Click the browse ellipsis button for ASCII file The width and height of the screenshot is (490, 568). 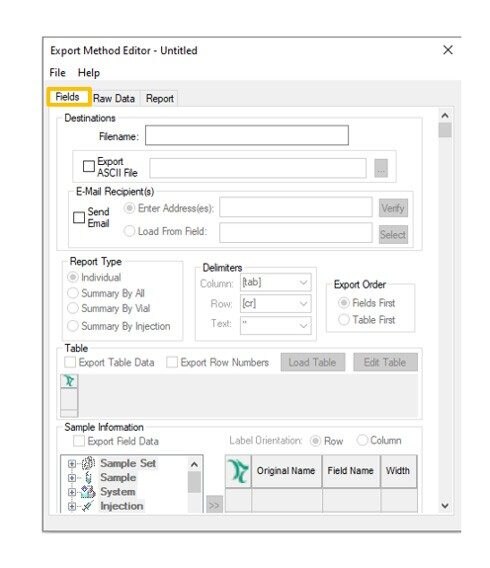(381, 168)
